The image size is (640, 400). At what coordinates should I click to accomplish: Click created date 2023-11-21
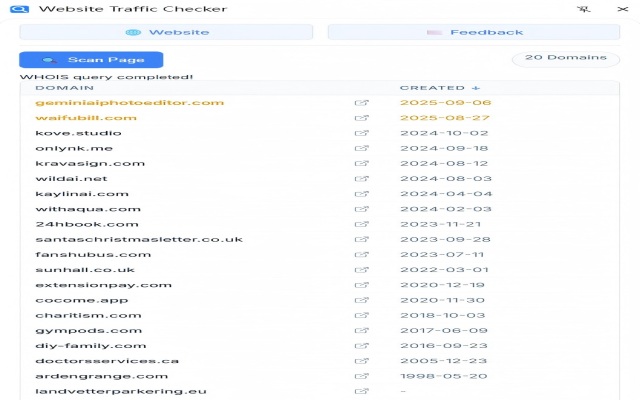click(x=440, y=224)
